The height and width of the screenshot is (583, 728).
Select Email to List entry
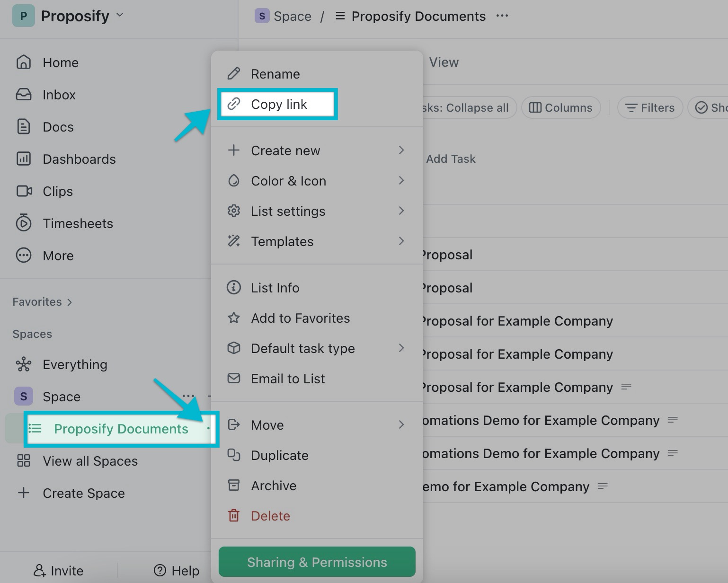(x=317, y=379)
